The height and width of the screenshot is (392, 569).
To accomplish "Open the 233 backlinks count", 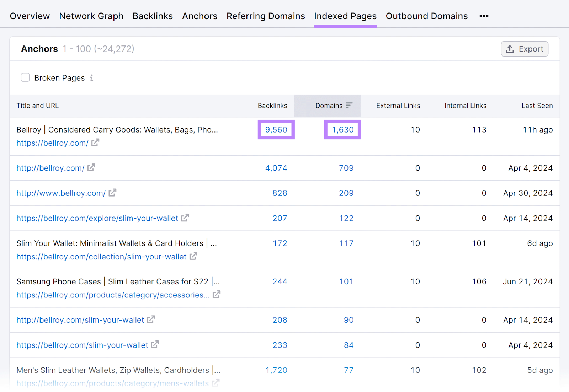I will click(280, 345).
